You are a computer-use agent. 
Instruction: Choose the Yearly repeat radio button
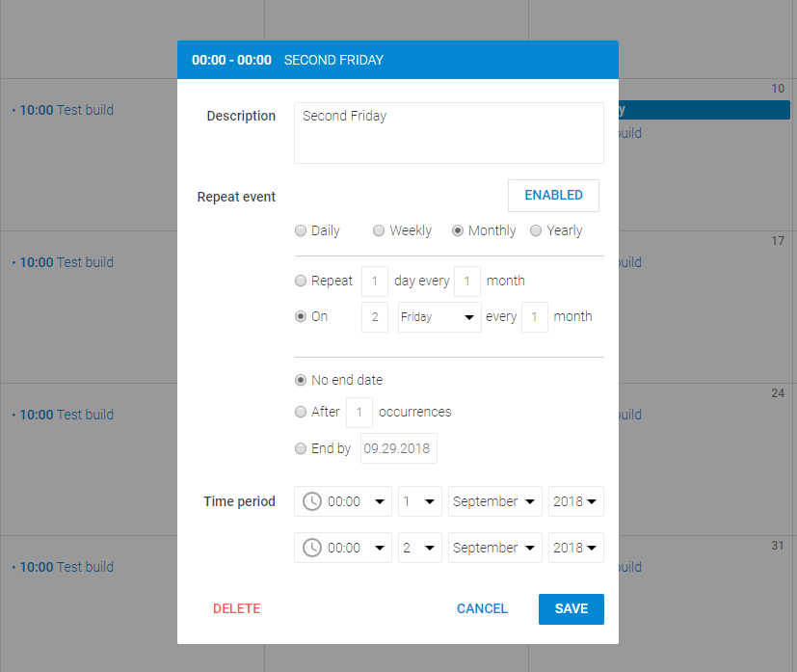click(536, 231)
